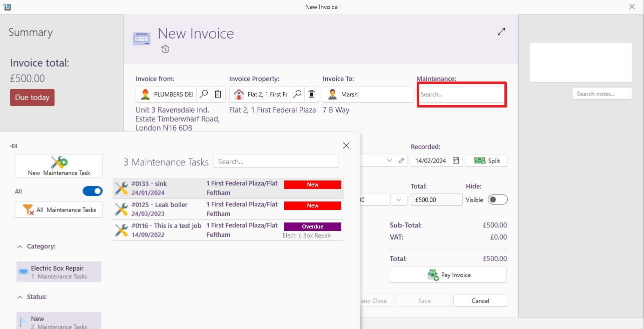This screenshot has height=329, width=644.
Task: Click the expand arrows icon in invoice header
Action: 501,32
